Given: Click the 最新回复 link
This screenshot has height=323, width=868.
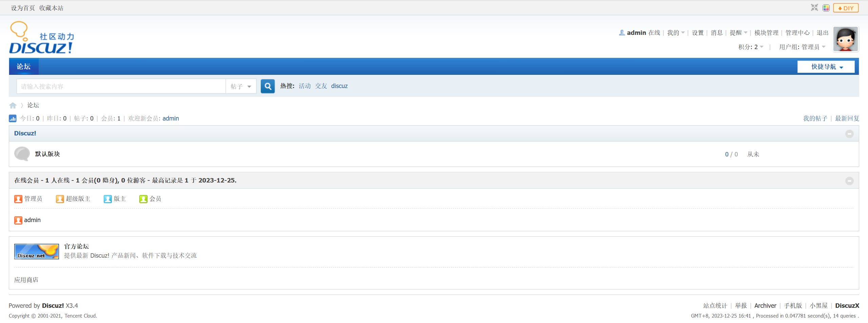Looking at the screenshot, I should click(847, 119).
